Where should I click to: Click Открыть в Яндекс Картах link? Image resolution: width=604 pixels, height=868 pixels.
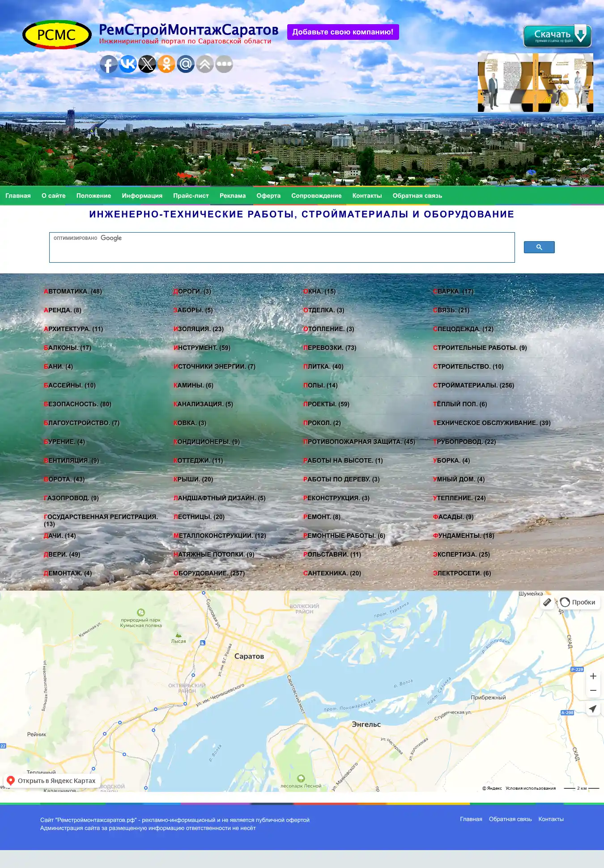(52, 781)
